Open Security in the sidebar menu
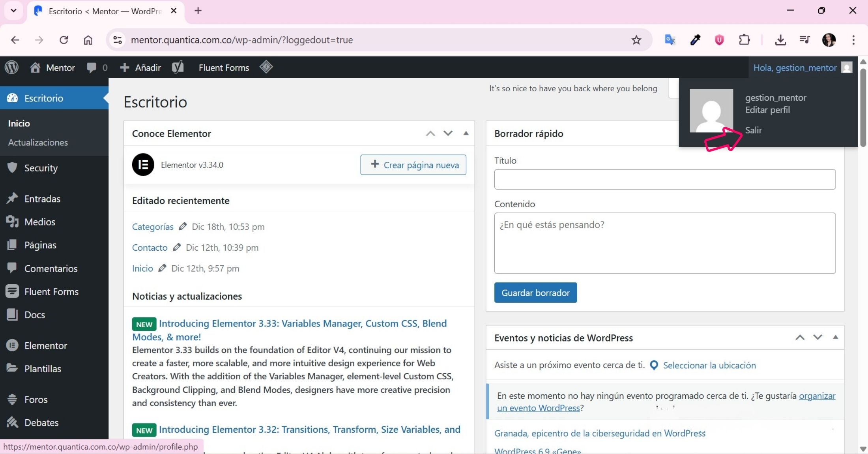 click(x=41, y=168)
